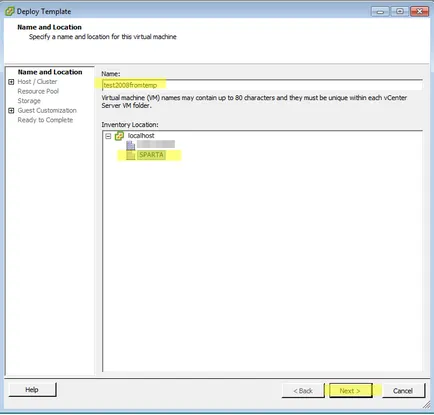The image size is (434, 415).
Task: Maximize the Deploy Template window
Action: [x=400, y=12]
